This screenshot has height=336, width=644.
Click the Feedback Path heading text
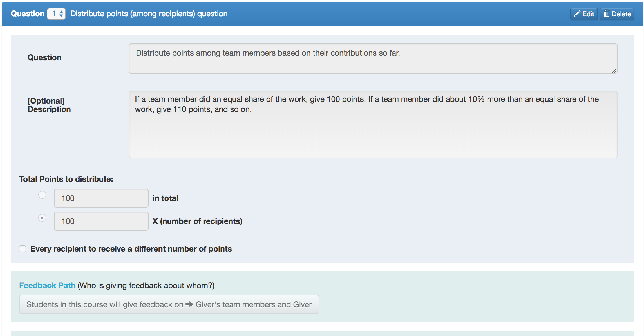point(47,285)
